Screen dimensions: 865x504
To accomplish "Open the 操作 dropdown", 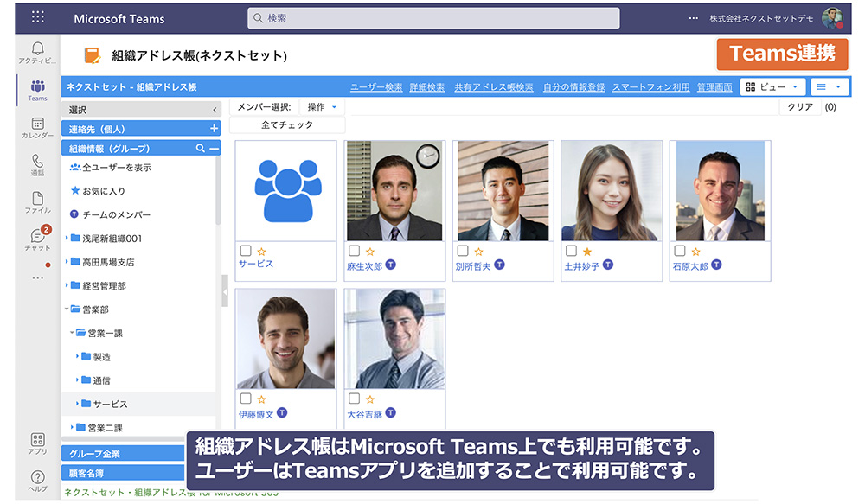I will tap(322, 107).
